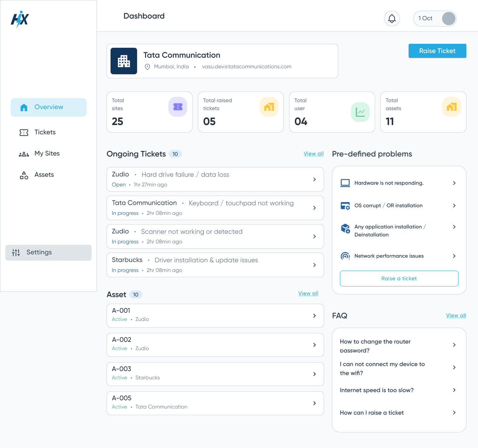Click the Open status of Zudio ticket
Screen dimensions: 478x448
pyautogui.click(x=119, y=185)
